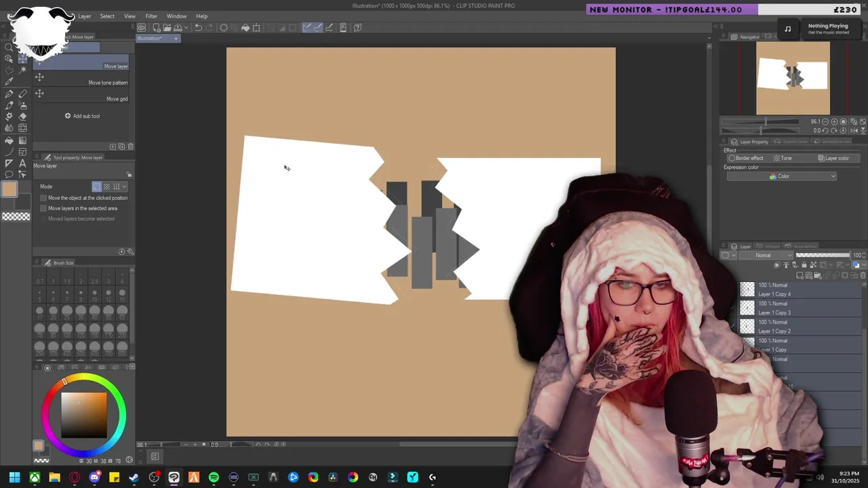Toggle snap to grid in command bar

pyautogui.click(x=330, y=28)
